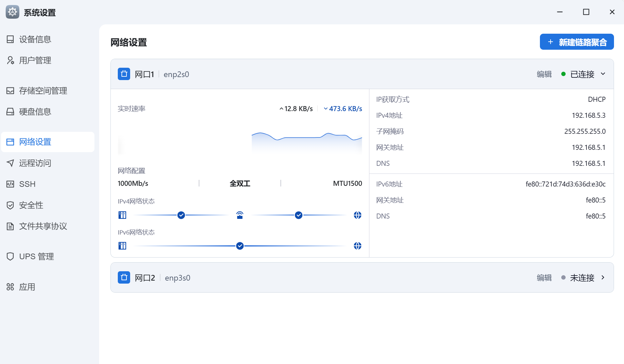
Task: Open the SSH settings page
Action: coord(48,184)
